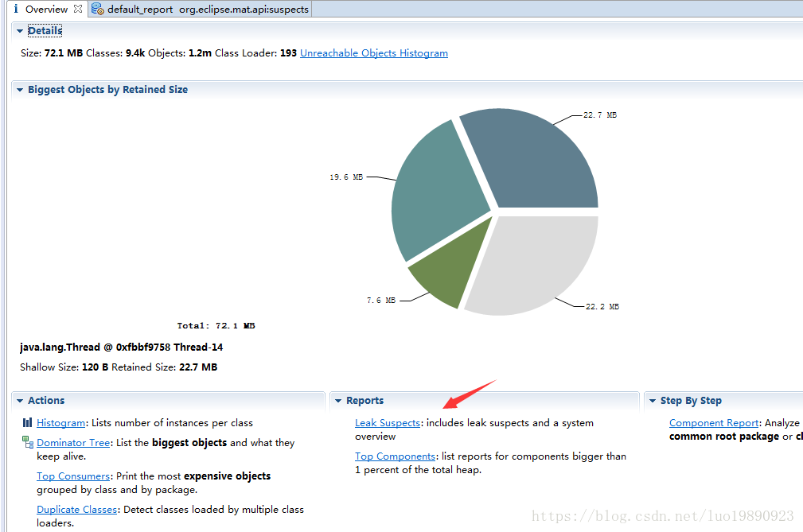Click the 7.6 MB chart label
The height and width of the screenshot is (532, 803).
click(x=381, y=301)
